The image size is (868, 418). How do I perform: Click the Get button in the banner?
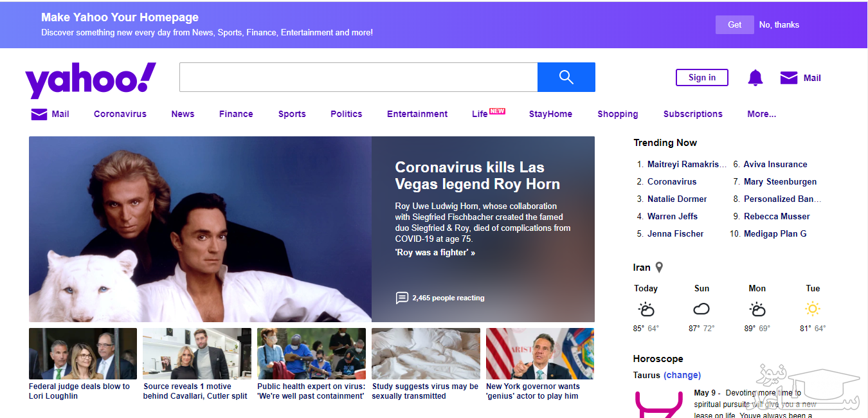734,24
